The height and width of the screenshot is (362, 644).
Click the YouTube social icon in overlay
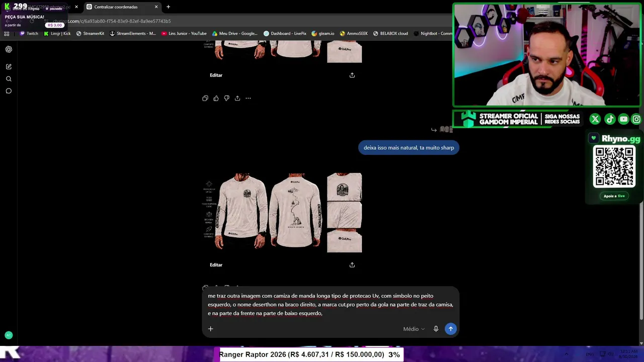tap(623, 119)
